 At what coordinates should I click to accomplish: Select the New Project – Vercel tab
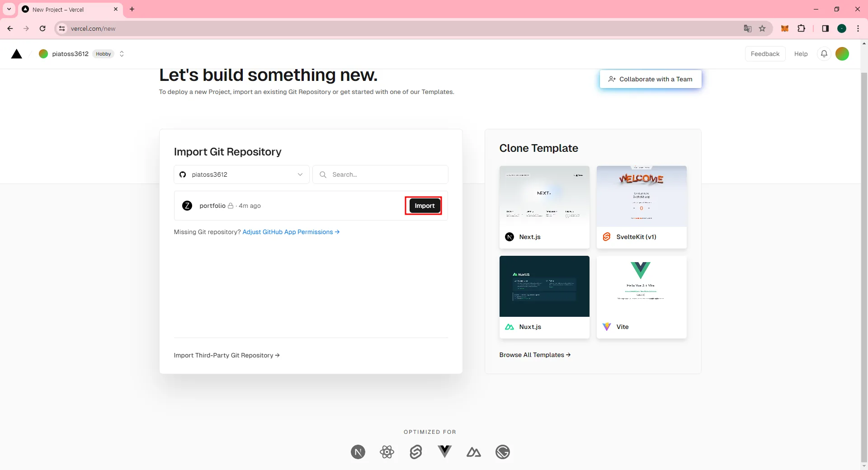(x=71, y=9)
